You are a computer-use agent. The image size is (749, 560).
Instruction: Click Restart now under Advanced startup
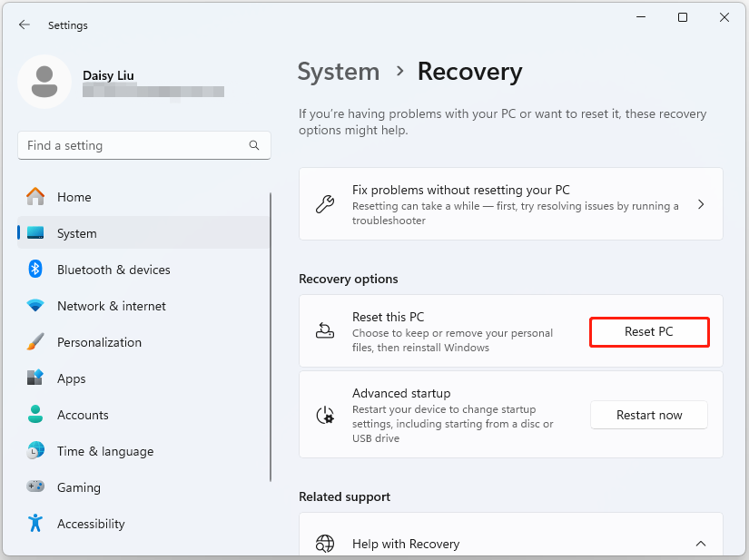(648, 415)
